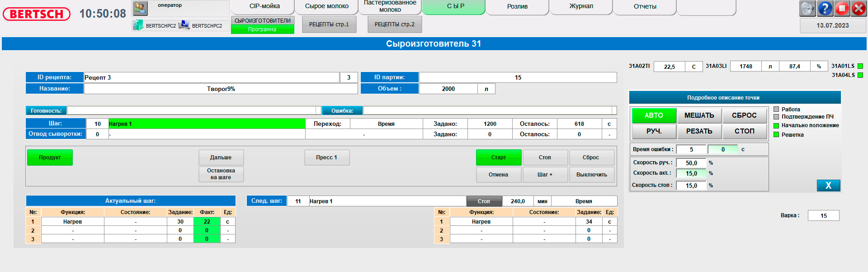This screenshot has height=272, width=868.
Task: Click the СБРОС reset button in agitator panel
Action: pyautogui.click(x=745, y=115)
